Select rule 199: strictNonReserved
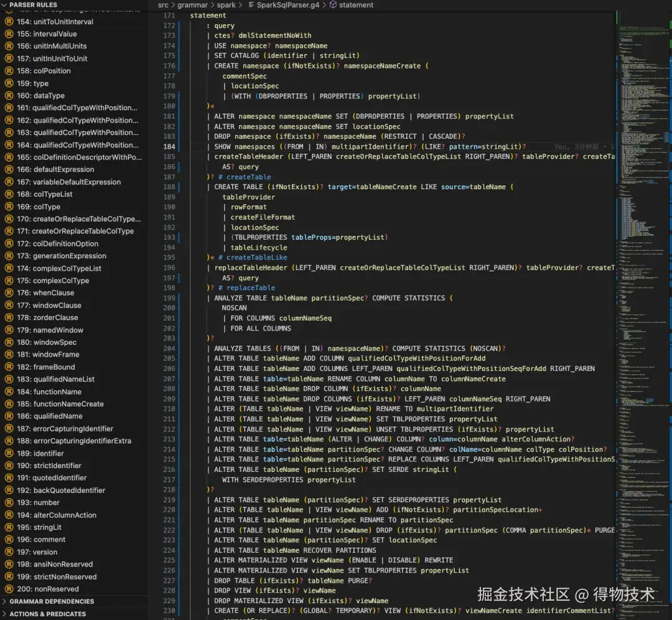Screen dimensions: 672x620 tap(57, 577)
